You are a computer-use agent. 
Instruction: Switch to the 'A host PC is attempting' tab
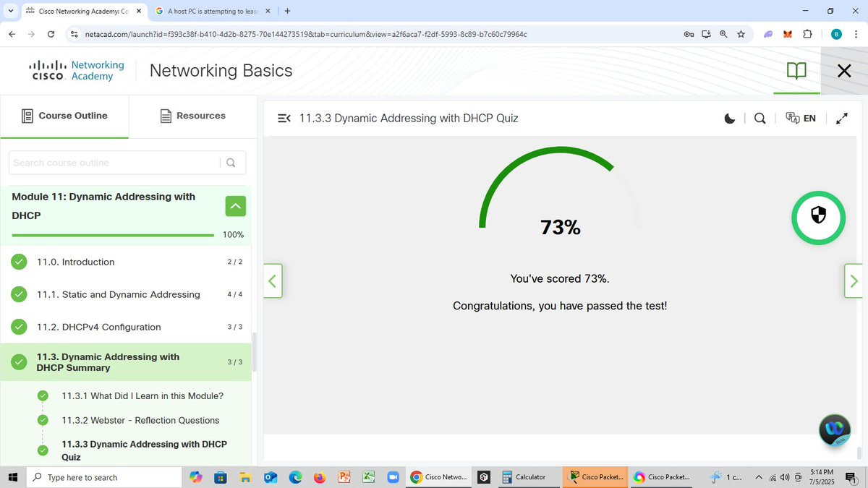pyautogui.click(x=211, y=11)
